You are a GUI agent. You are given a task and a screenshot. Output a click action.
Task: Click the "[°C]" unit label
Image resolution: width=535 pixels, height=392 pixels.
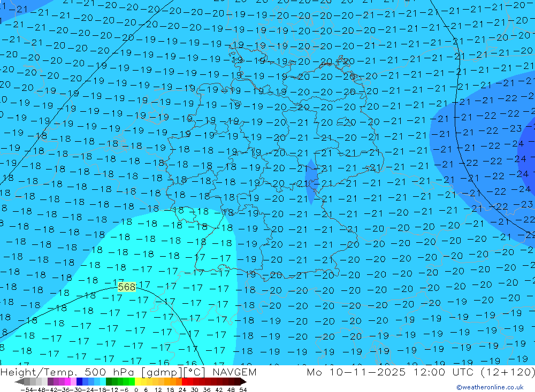tap(195, 372)
